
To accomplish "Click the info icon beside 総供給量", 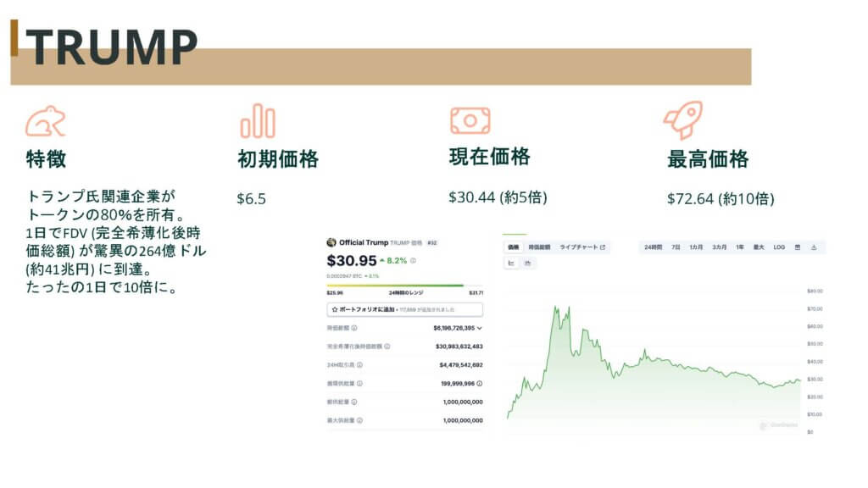I will (354, 402).
